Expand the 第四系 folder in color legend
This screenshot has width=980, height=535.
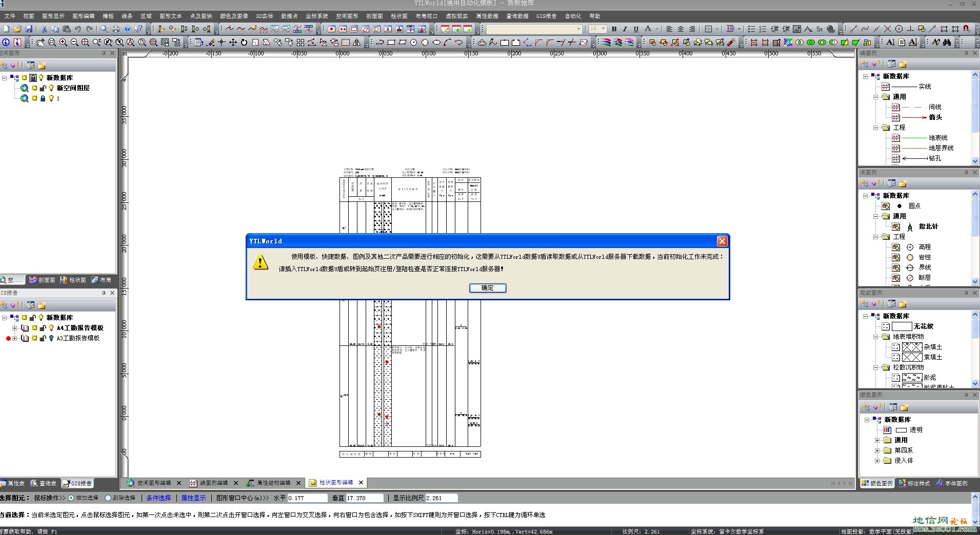tap(877, 450)
